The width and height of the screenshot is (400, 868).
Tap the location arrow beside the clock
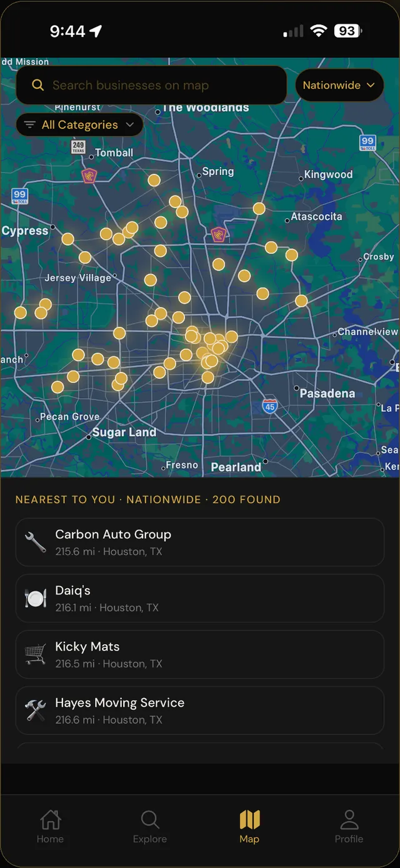pos(96,31)
